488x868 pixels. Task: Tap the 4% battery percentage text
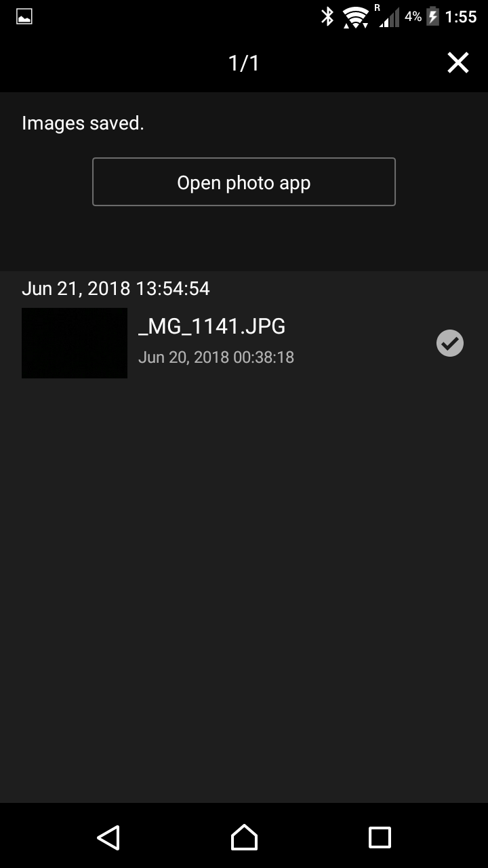click(413, 16)
